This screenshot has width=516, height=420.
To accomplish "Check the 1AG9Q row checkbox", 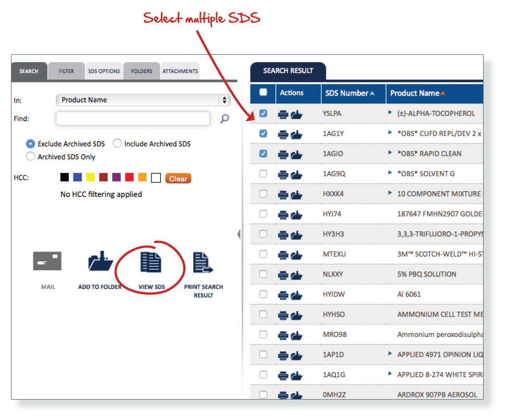I will pos(263,173).
